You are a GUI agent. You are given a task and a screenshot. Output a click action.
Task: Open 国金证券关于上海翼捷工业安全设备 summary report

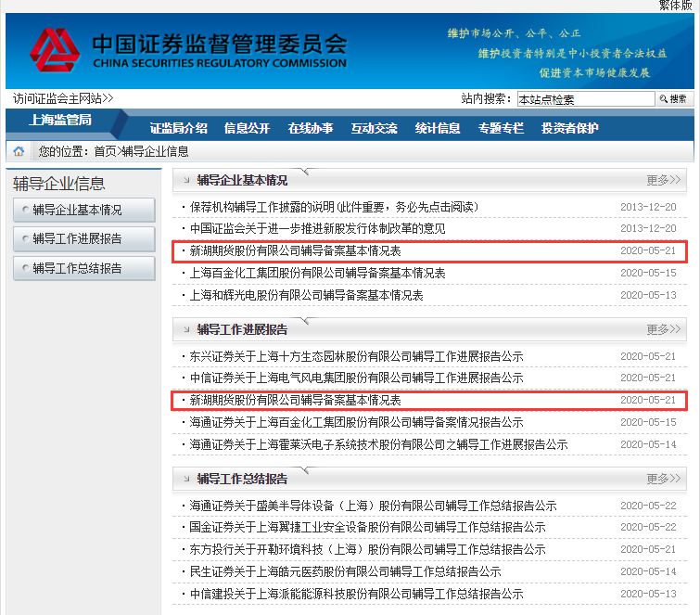[367, 527]
